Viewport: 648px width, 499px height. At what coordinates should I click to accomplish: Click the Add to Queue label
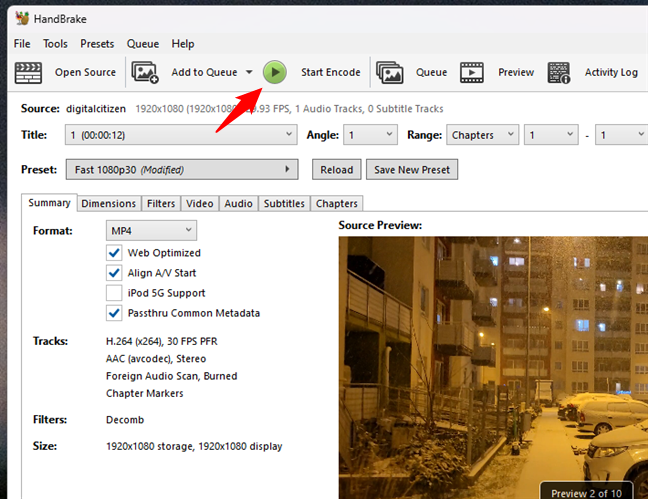click(204, 72)
